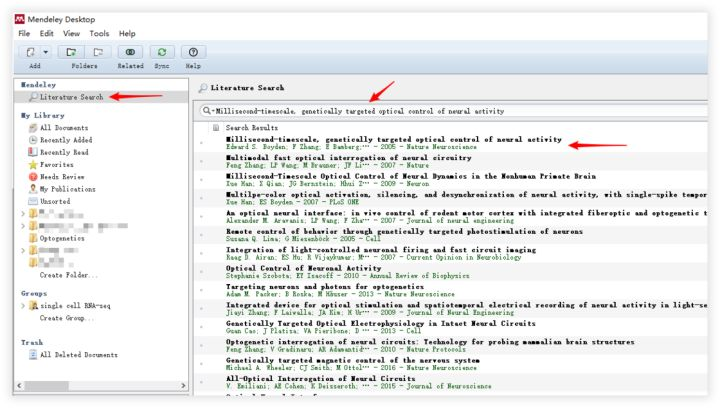This screenshot has height=408, width=720.
Task: Expand the single cell RNA-seq group
Action: (x=23, y=306)
